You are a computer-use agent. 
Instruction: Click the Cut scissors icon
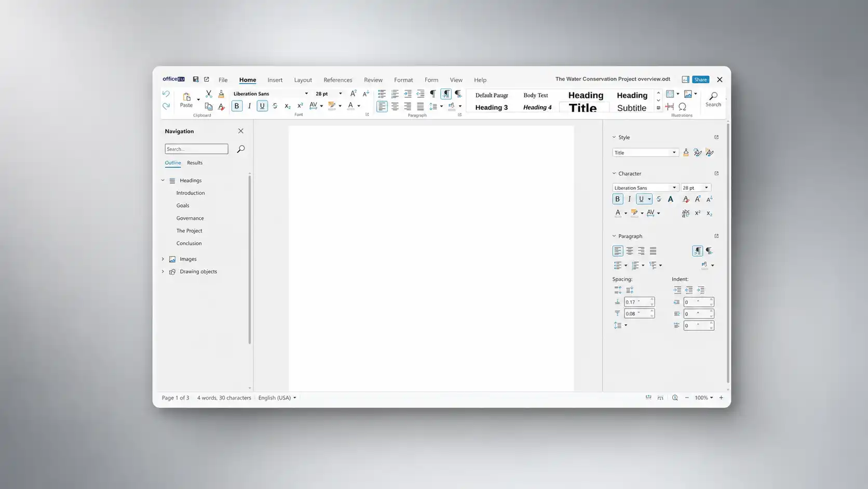(x=209, y=94)
